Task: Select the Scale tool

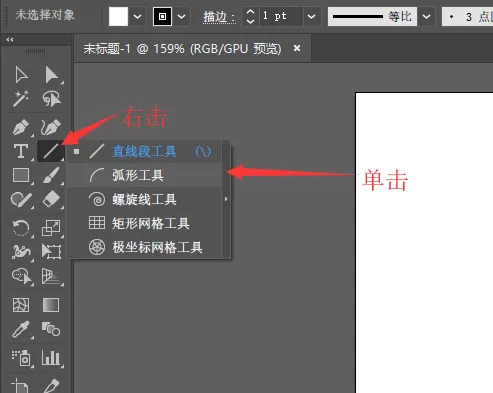Action: 51,228
